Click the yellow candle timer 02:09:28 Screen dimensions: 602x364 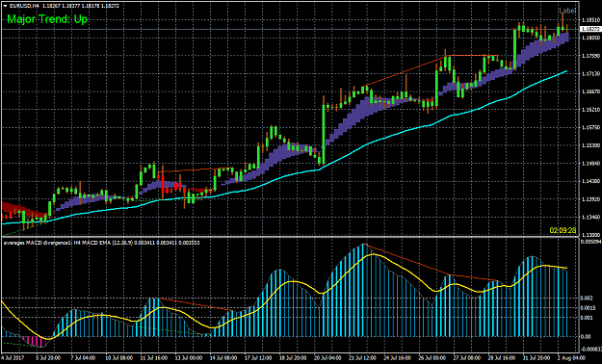click(x=563, y=230)
